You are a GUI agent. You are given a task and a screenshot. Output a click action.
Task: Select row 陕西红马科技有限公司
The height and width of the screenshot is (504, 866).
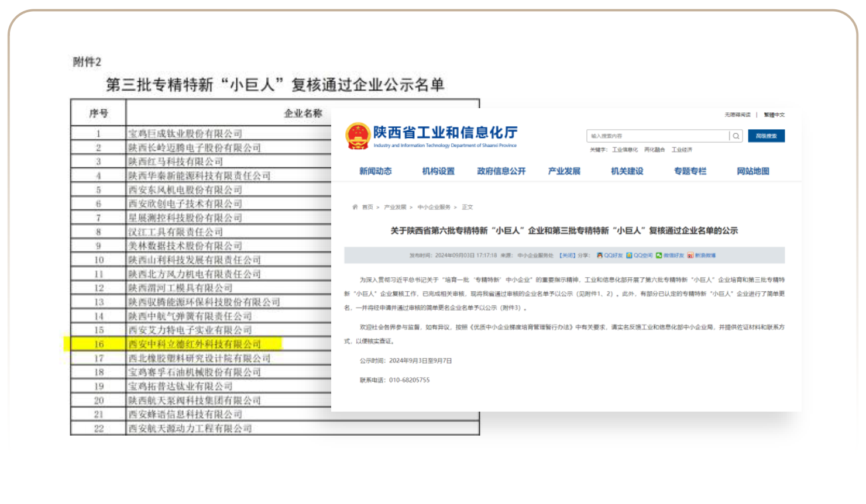tap(176, 161)
